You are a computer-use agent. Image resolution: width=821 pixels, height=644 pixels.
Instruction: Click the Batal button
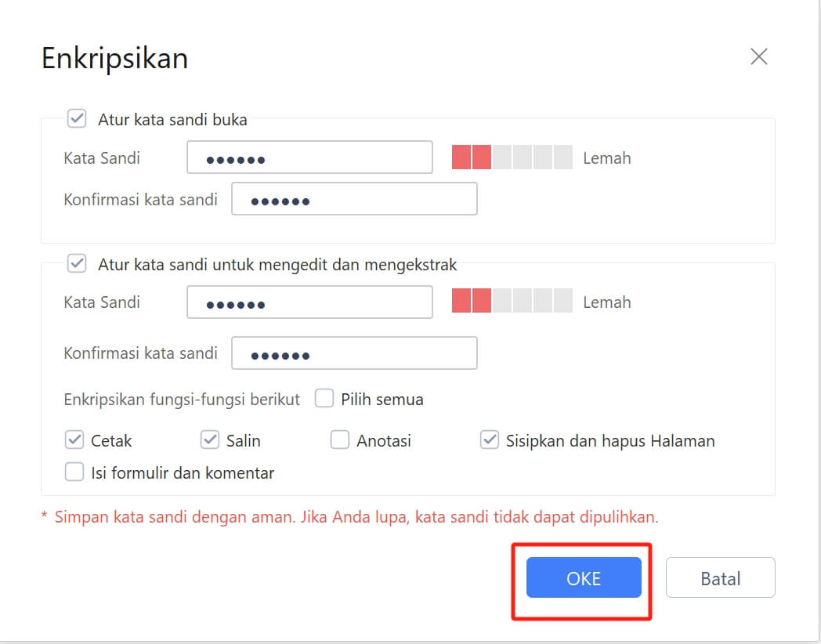pyautogui.click(x=719, y=577)
